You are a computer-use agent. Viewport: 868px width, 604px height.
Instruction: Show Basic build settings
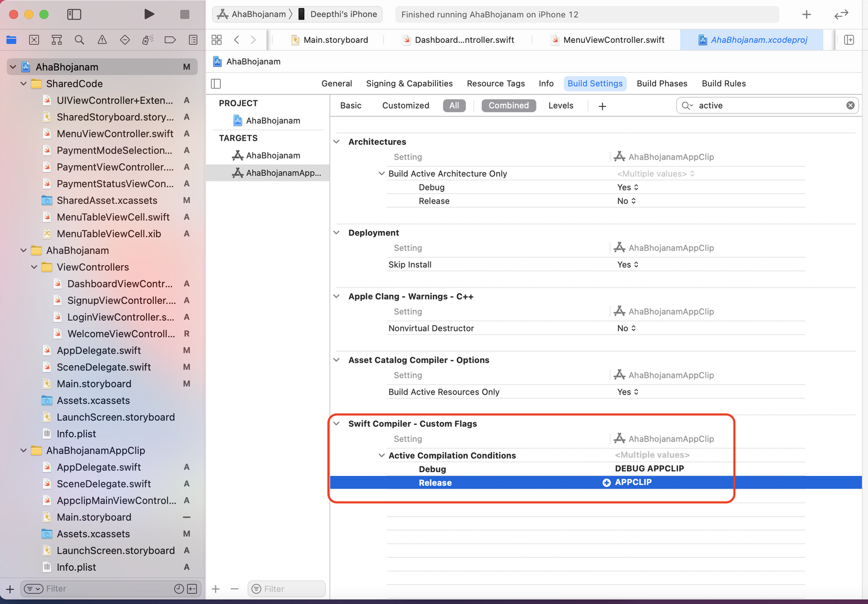click(351, 105)
